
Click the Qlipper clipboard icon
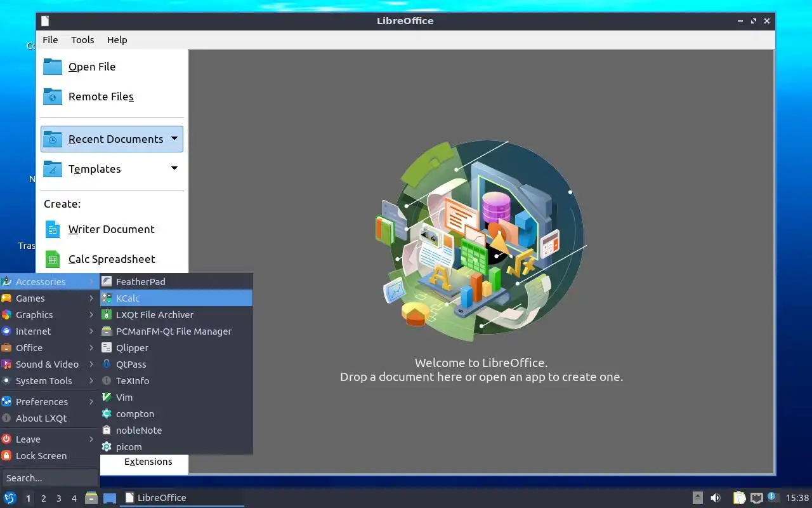pyautogui.click(x=107, y=347)
